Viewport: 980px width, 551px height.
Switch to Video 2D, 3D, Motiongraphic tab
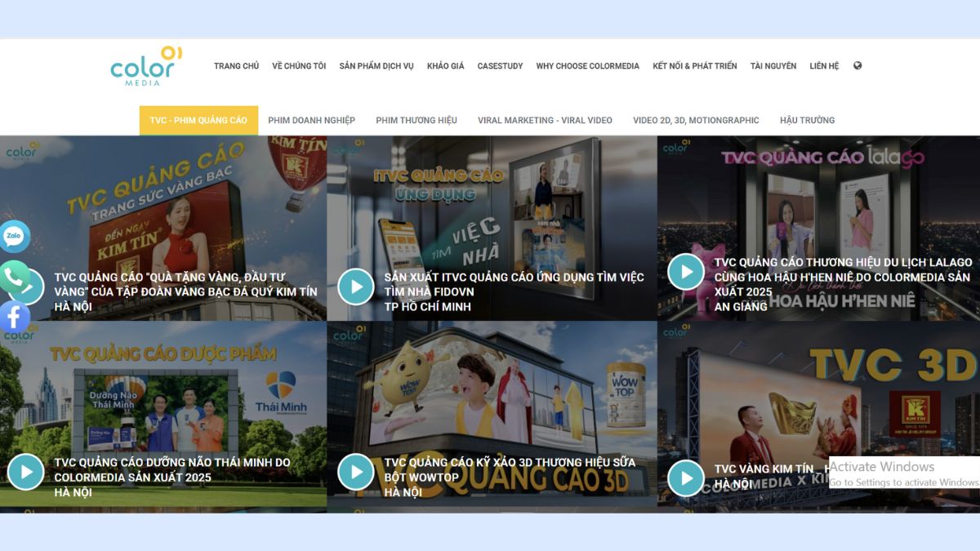[x=696, y=120]
